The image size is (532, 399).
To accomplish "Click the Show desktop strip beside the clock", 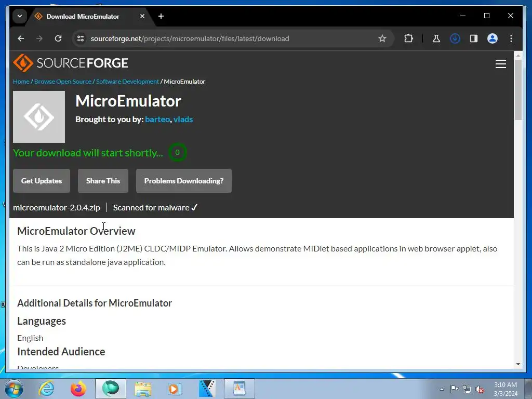I will [x=528, y=389].
